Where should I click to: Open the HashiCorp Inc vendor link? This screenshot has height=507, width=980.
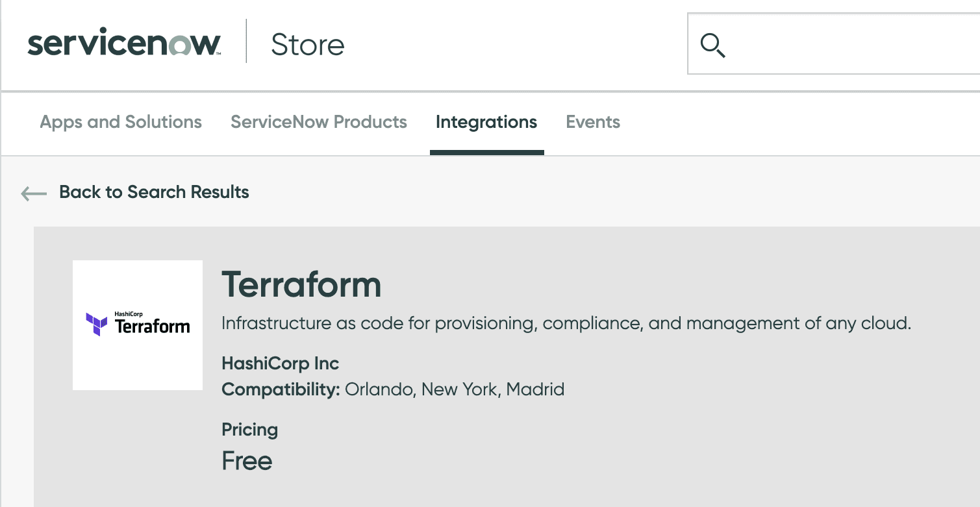pos(281,363)
